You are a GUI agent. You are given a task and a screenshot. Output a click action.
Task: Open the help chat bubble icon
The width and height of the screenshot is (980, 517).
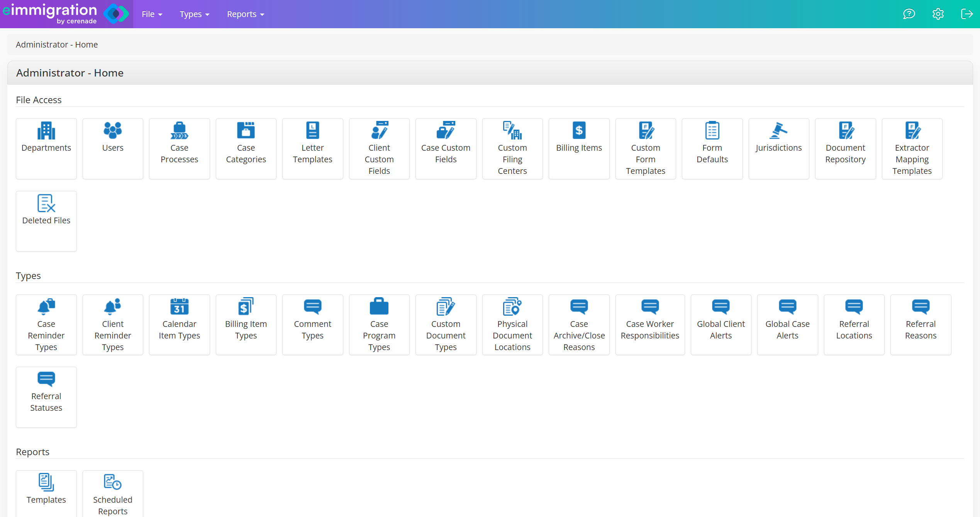[x=909, y=14]
